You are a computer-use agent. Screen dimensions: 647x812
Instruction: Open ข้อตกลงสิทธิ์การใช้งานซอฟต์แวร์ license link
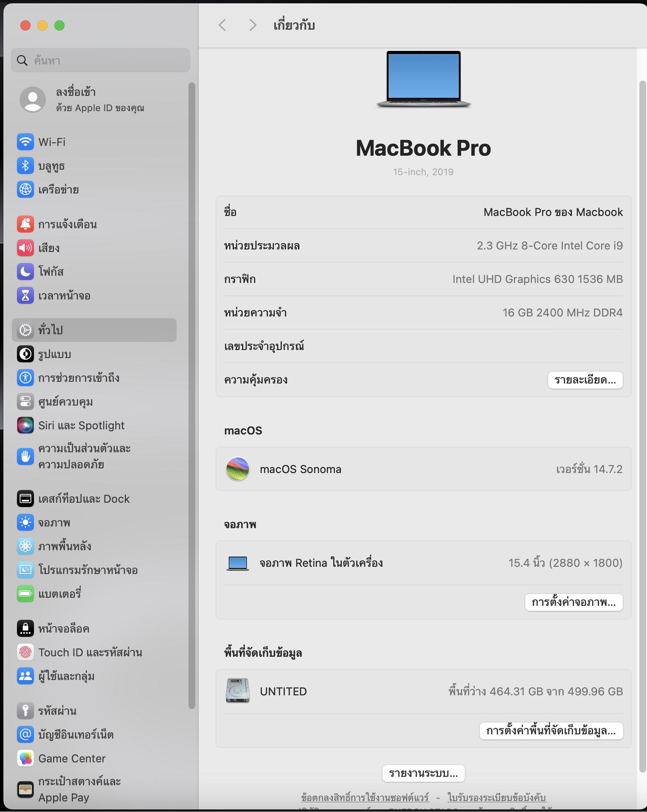click(365, 798)
